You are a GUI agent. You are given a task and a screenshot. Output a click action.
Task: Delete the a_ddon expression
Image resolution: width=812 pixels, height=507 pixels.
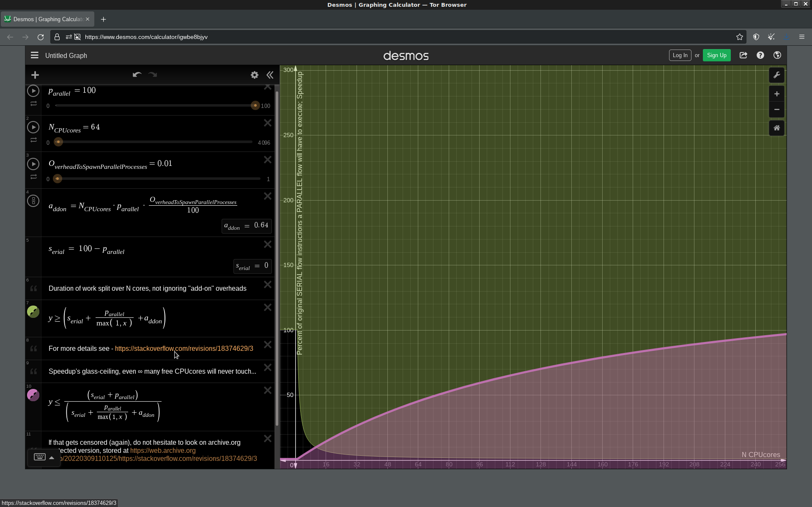tap(268, 196)
